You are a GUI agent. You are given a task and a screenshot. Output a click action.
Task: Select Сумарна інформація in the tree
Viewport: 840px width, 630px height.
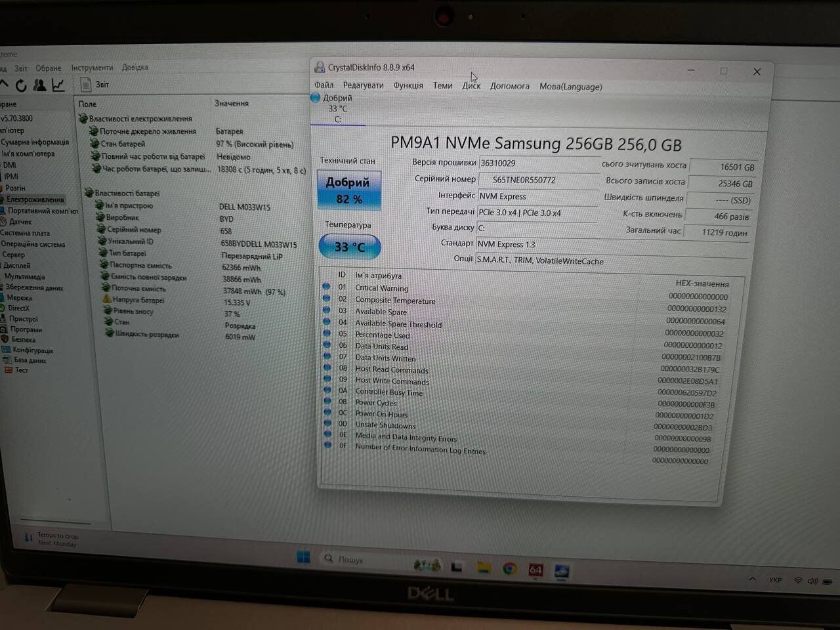[35, 142]
